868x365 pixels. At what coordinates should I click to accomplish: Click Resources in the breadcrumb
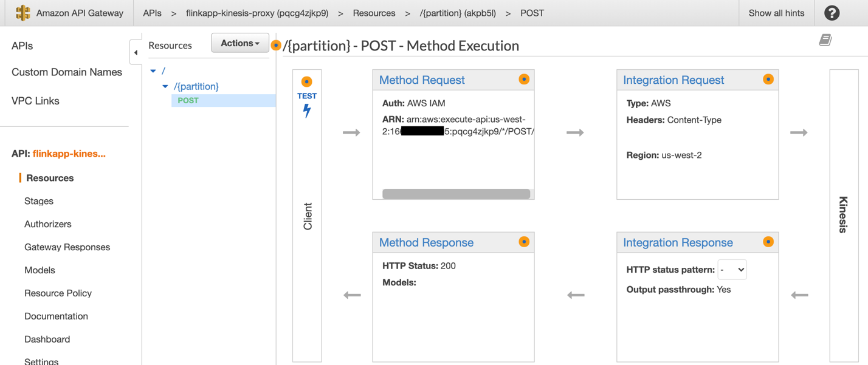point(374,13)
